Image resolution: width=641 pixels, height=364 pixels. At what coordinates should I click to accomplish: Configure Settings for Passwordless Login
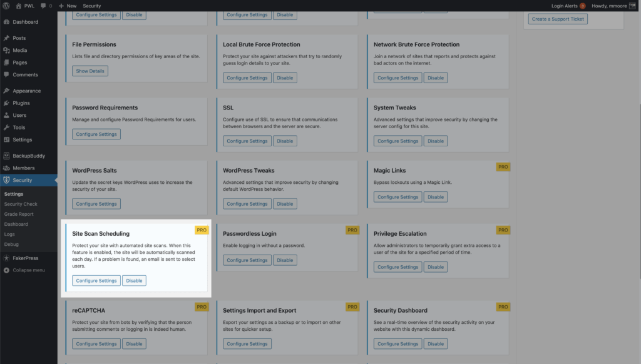point(247,260)
